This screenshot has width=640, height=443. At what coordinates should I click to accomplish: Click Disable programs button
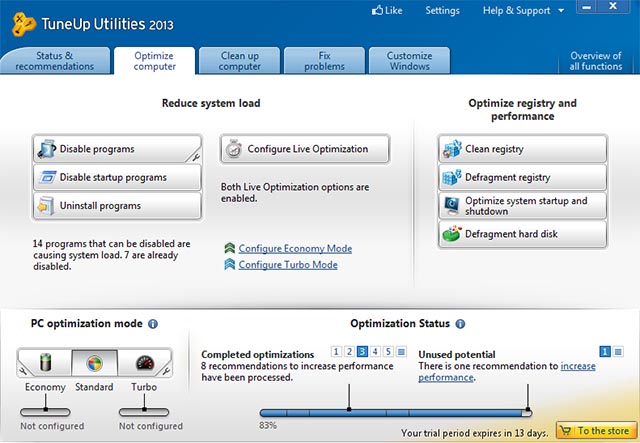coord(118,149)
